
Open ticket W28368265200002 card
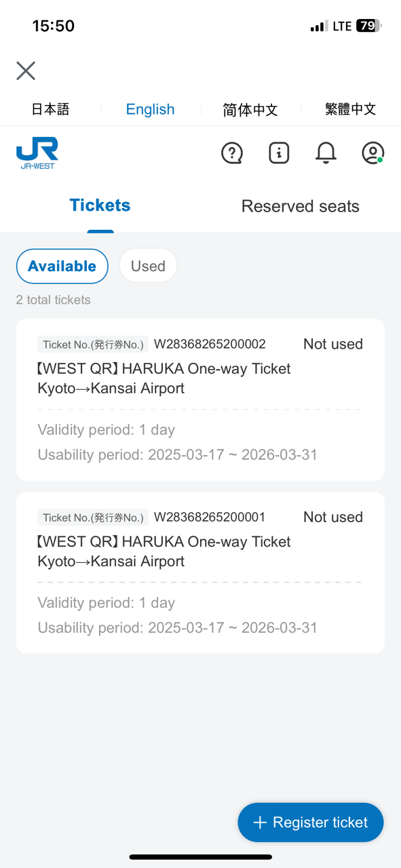200,399
